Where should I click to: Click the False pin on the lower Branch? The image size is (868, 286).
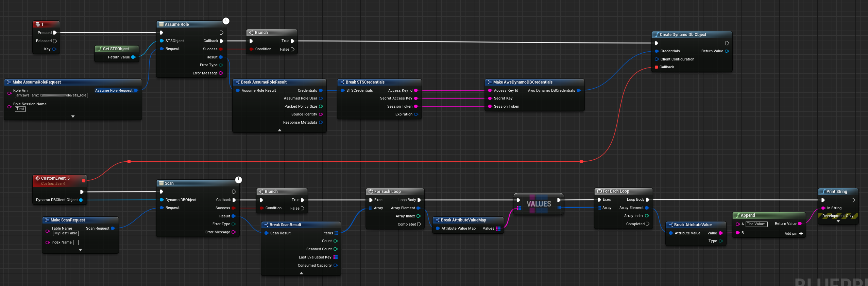pyautogui.click(x=303, y=208)
